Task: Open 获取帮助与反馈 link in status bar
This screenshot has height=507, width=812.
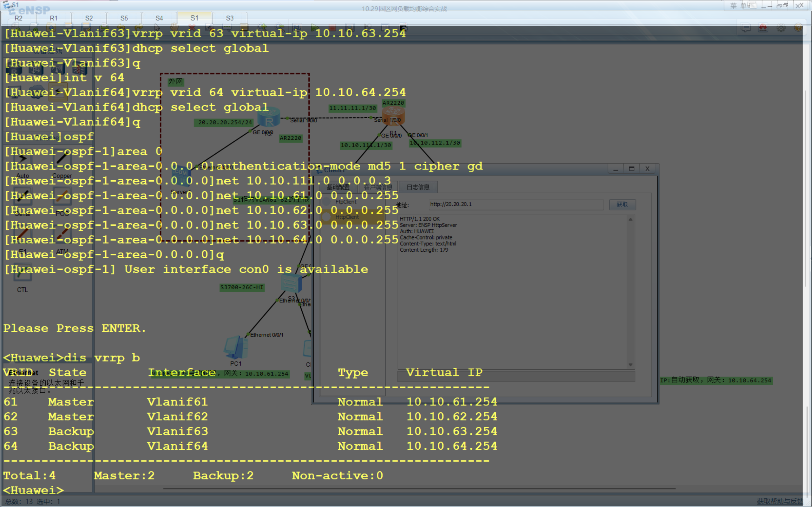Action: tap(779, 501)
